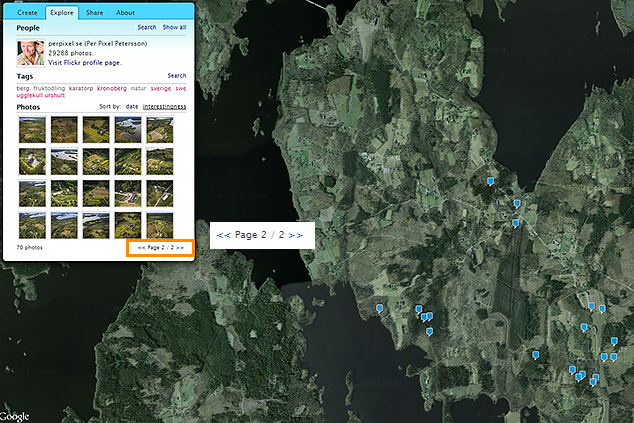Select the Explore tab
The image size is (634, 423).
point(62,13)
